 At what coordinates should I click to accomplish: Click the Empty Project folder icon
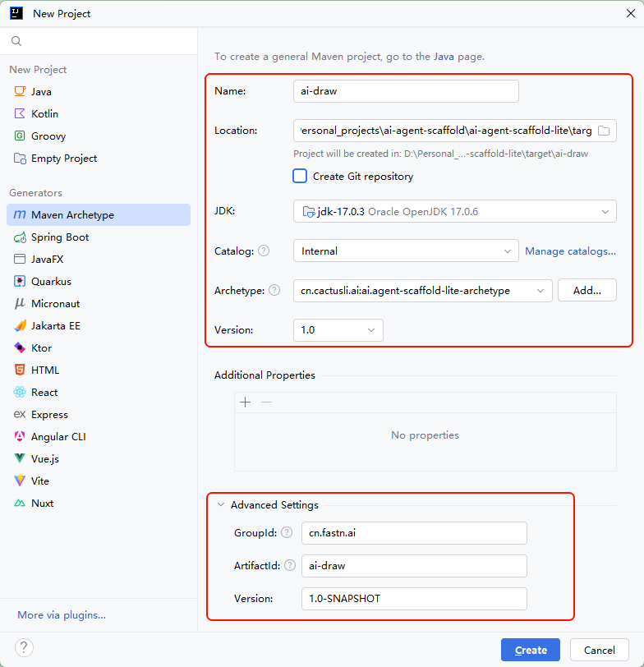(20, 159)
